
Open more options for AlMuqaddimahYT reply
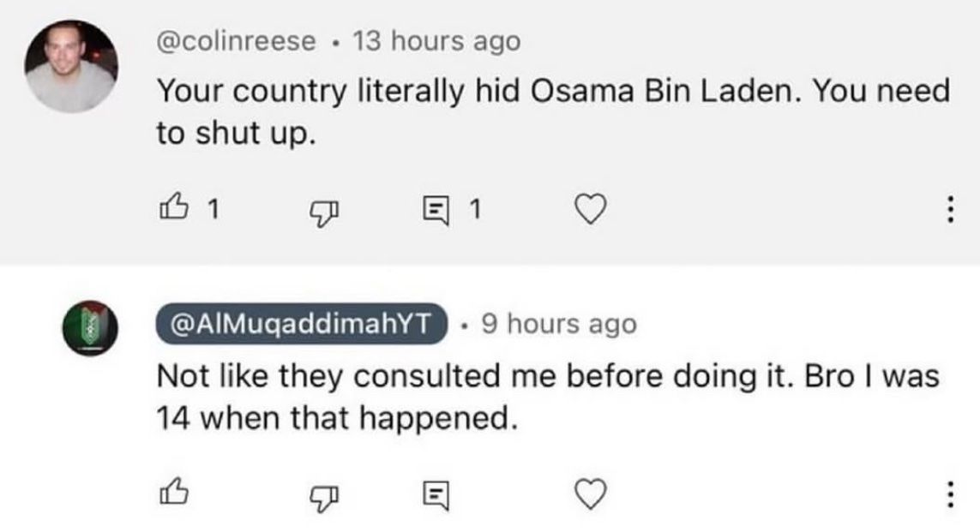click(948, 493)
